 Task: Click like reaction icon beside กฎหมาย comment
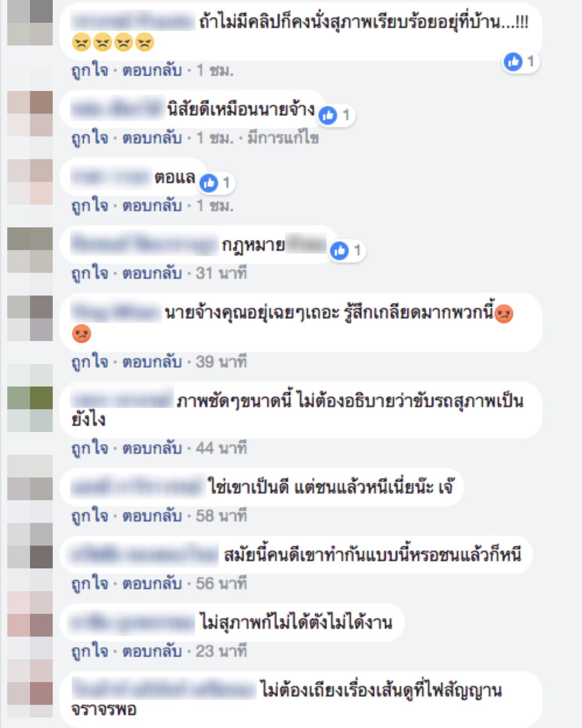coord(339,251)
